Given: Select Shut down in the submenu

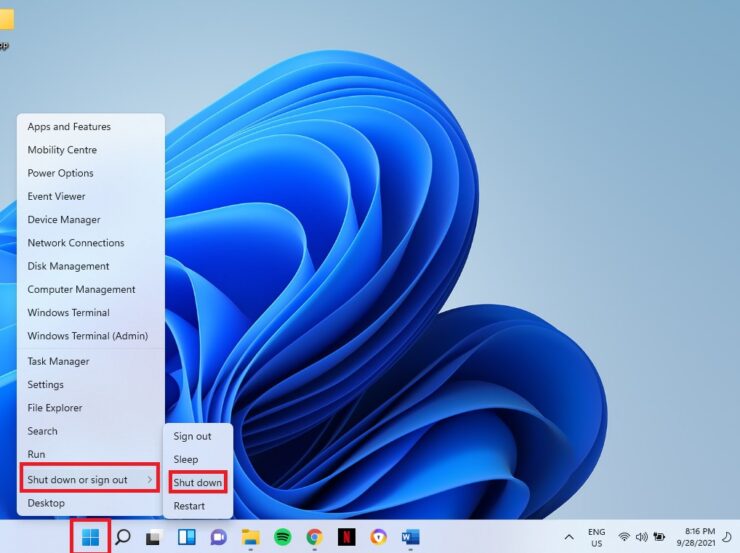Looking at the screenshot, I should (x=197, y=483).
